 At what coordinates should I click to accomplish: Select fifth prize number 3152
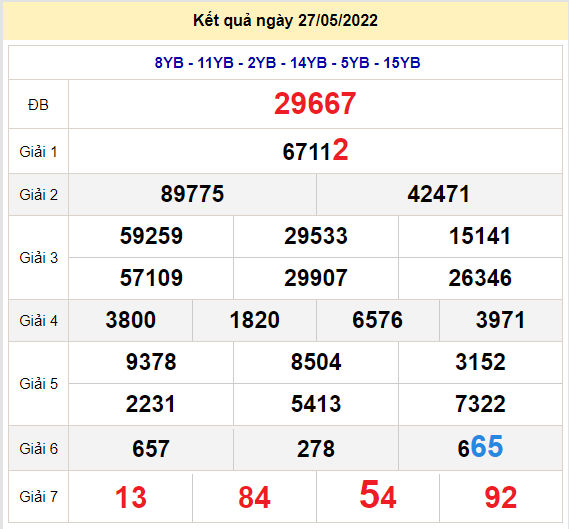click(x=480, y=362)
